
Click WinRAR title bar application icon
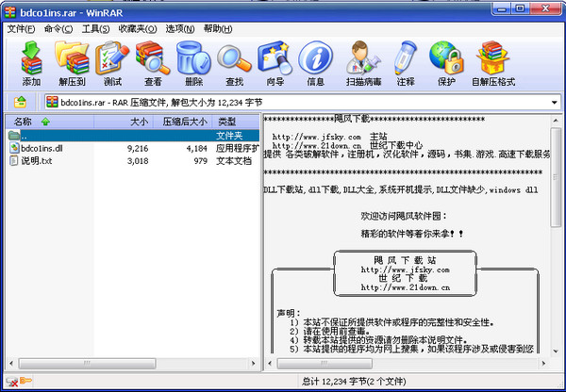point(10,12)
